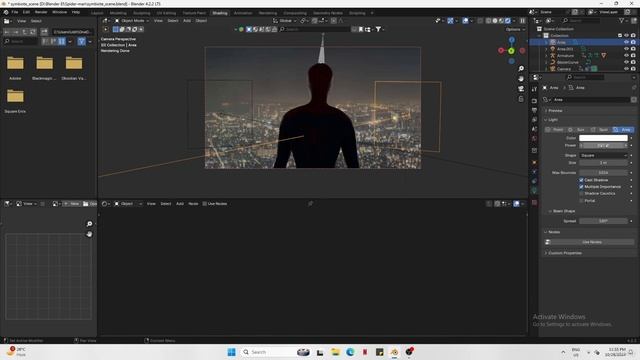This screenshot has width=640, height=360.
Task: Click the Blender icon in the taskbar
Action: click(x=394, y=352)
